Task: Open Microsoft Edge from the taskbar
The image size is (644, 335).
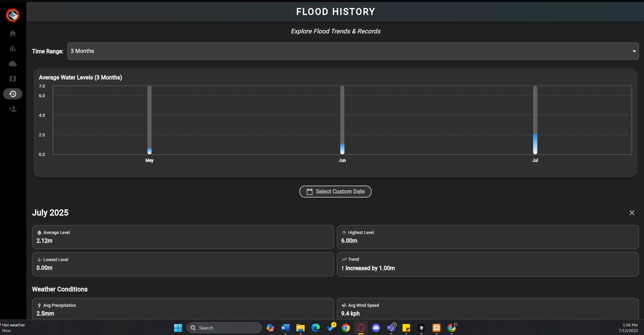Action: pyautogui.click(x=316, y=328)
